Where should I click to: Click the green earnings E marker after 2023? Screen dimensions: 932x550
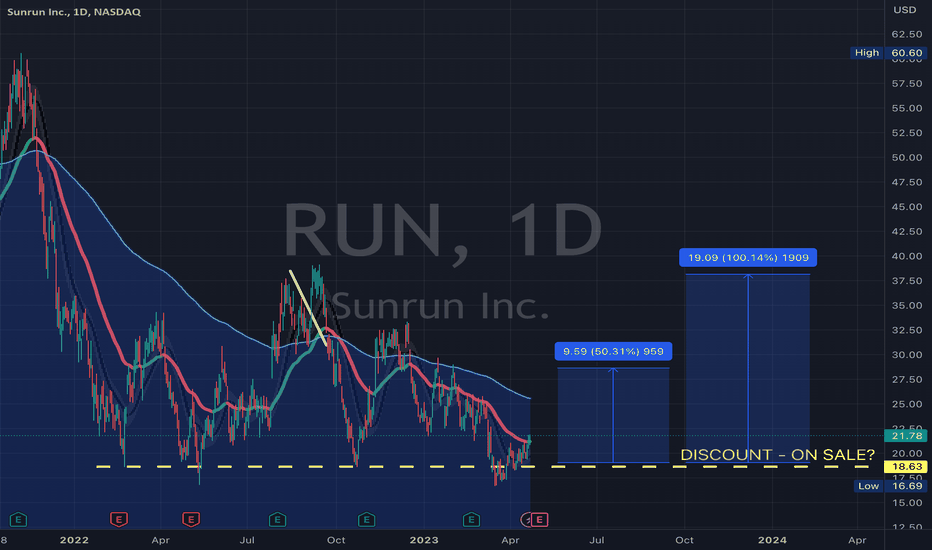[x=471, y=520]
